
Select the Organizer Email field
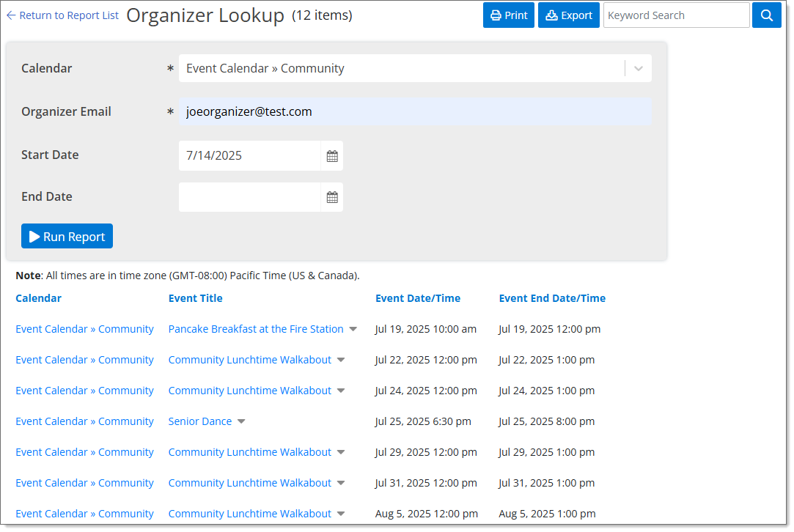coord(415,111)
